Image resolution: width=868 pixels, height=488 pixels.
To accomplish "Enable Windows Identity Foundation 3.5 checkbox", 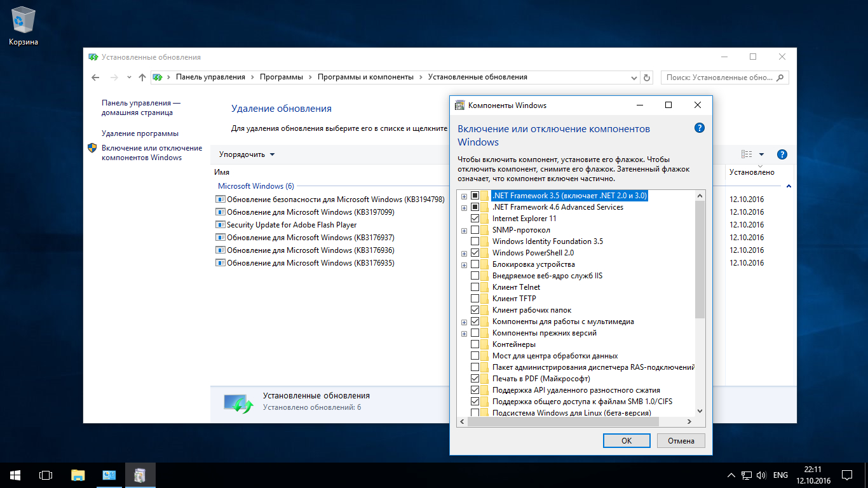I will 475,241.
